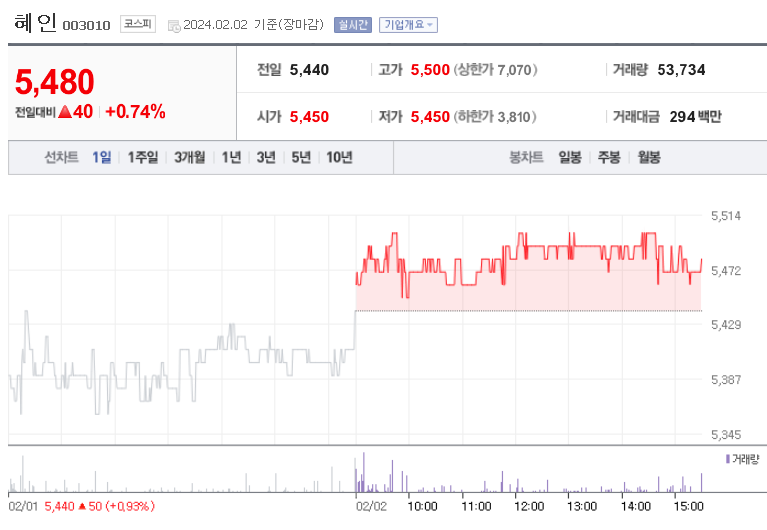767x530 pixels.
Task: Click the 시가 value 5,450
Action: click(309, 117)
